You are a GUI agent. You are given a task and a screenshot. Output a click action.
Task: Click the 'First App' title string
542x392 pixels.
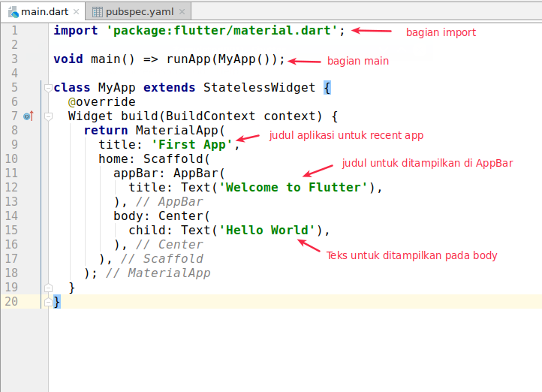tap(195, 145)
